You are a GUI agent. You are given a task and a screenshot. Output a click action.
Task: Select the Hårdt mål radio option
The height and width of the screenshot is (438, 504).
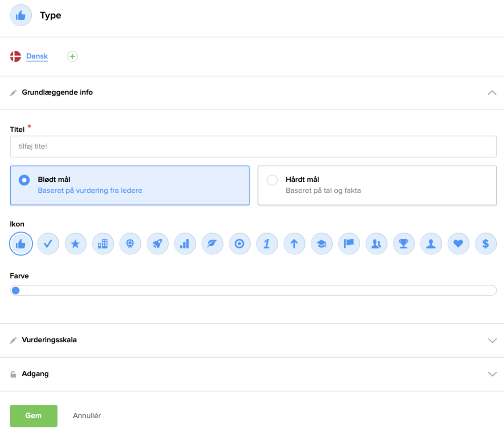[x=272, y=180]
